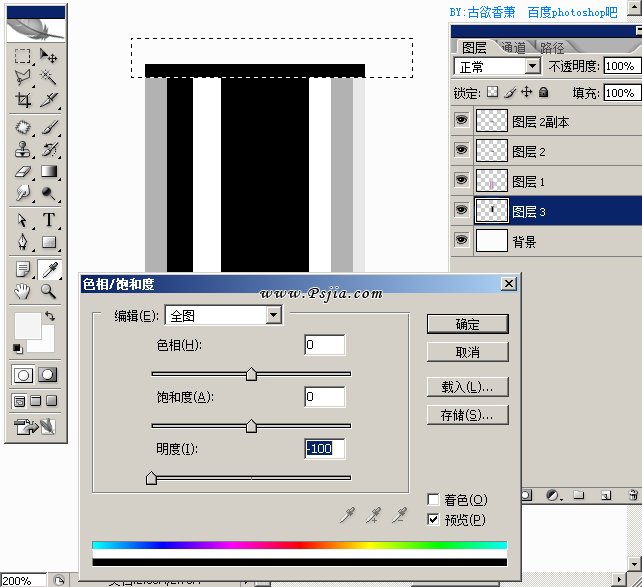Reset default foreground and background colors
The width and height of the screenshot is (642, 587).
click(x=17, y=348)
